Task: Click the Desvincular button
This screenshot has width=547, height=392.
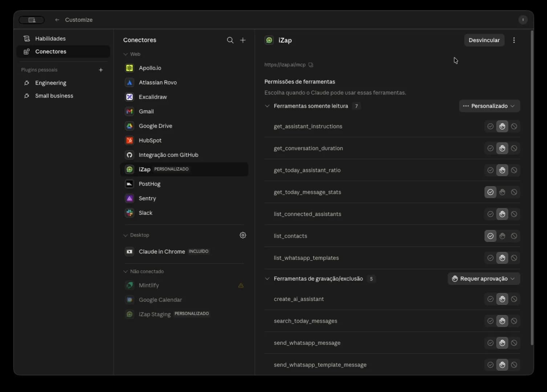Action: (484, 40)
